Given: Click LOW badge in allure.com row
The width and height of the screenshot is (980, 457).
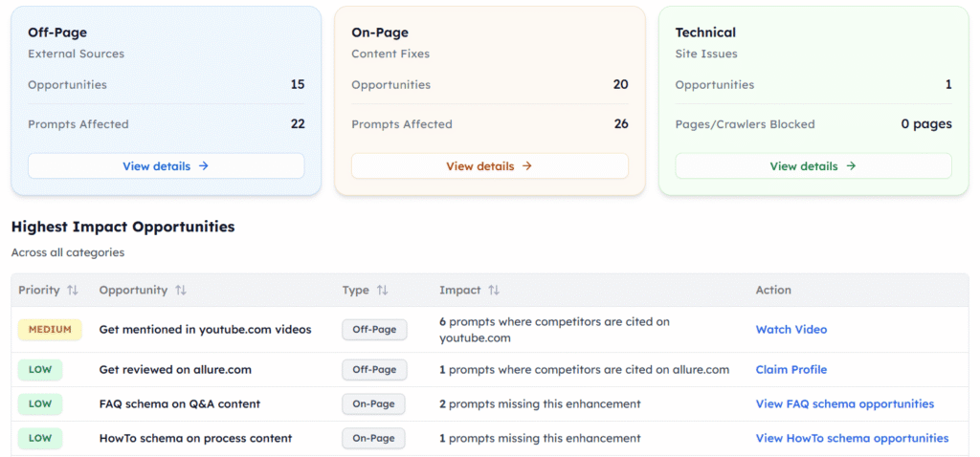Looking at the screenshot, I should [x=40, y=370].
